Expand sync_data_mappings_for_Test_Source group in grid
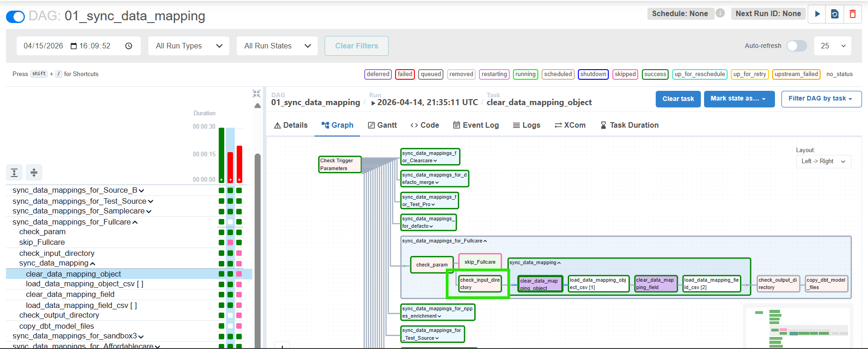Image resolution: width=868 pixels, height=349 pixels. click(83, 201)
